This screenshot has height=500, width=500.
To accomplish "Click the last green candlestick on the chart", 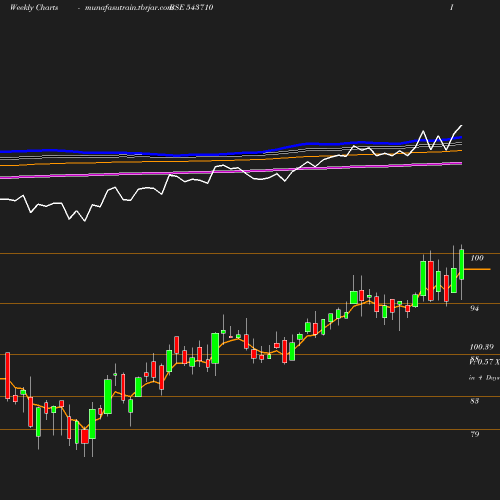I will 462,264.
